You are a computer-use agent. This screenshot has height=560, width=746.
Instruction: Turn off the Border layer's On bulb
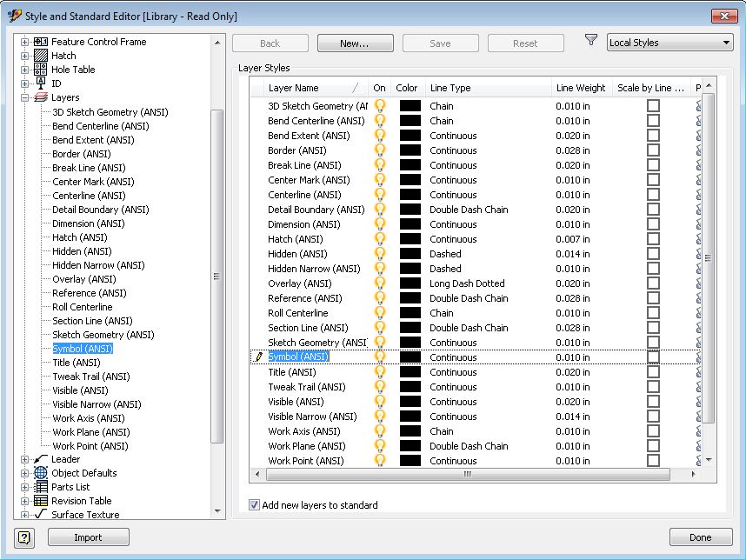[x=378, y=150]
